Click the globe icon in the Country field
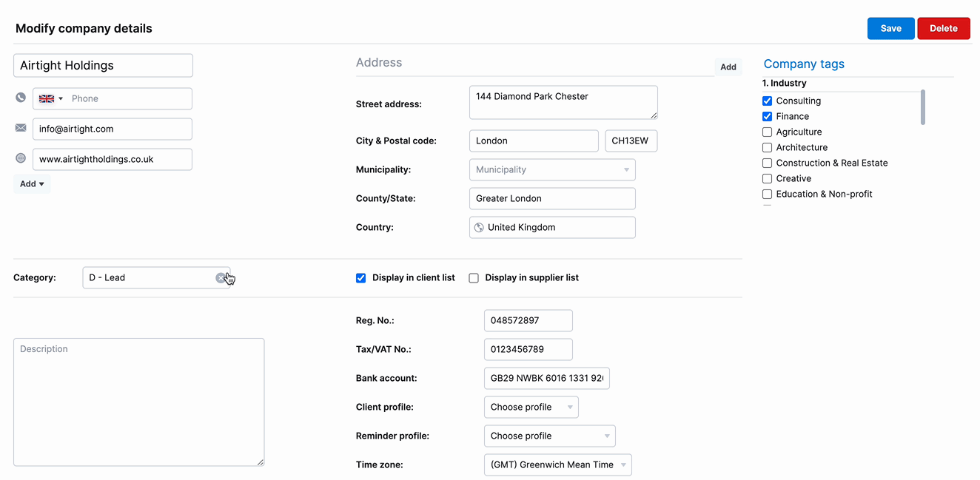Image resolution: width=980 pixels, height=480 pixels. pyautogui.click(x=479, y=227)
